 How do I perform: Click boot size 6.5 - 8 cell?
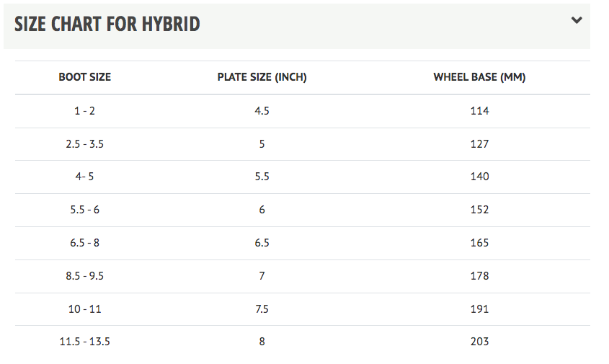pos(84,243)
